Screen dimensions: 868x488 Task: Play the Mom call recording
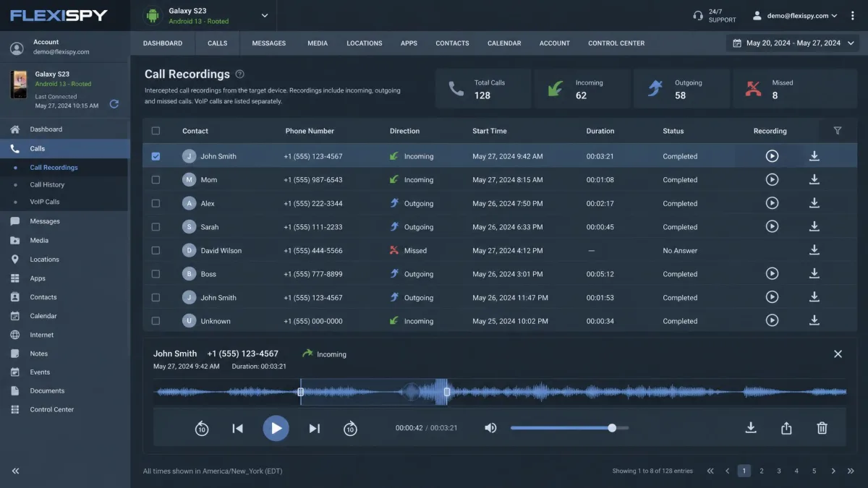[x=772, y=179]
